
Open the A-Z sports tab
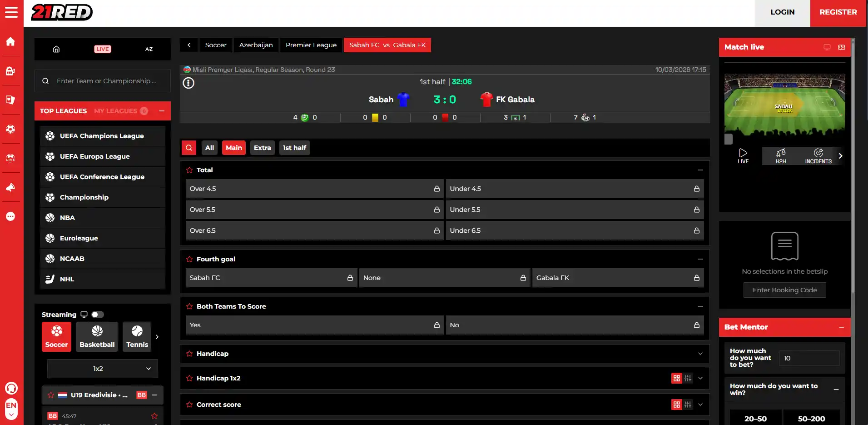[149, 49]
